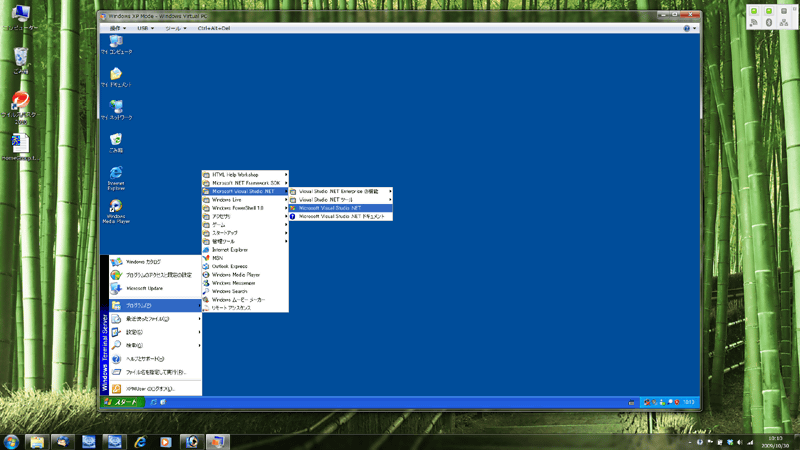Expand the Accessories (アクセサリ) folder

245,216
